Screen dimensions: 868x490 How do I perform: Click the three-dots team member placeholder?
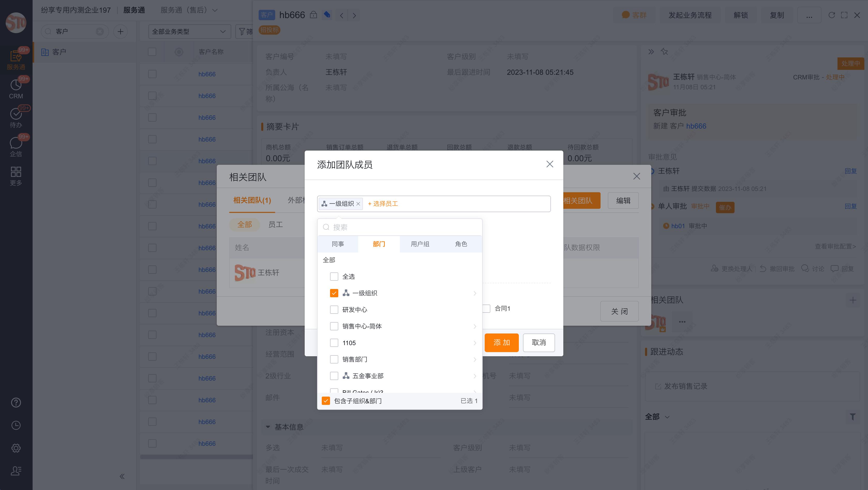pyautogui.click(x=682, y=322)
